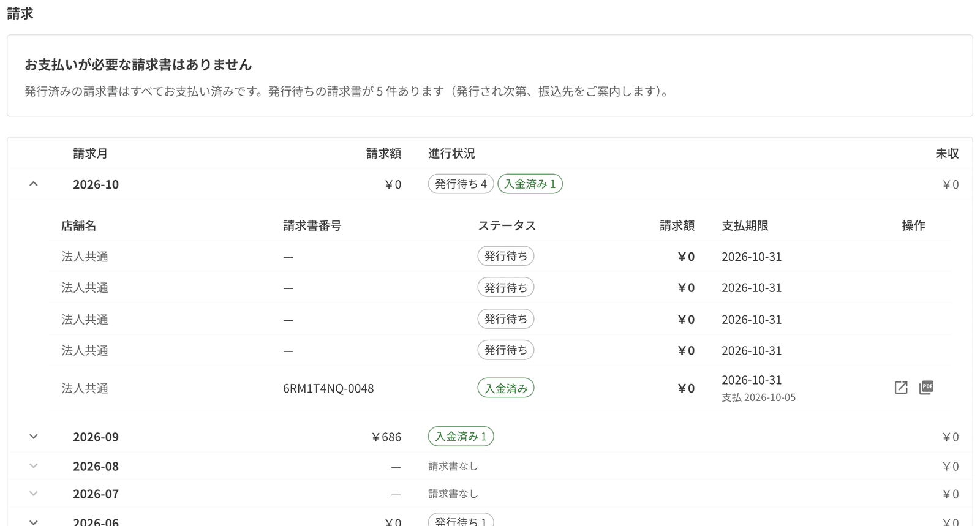Screen dimensions: 980x526
Task: Click 法人共通 in the 6RM1T4NQ-0048 row
Action: click(85, 388)
